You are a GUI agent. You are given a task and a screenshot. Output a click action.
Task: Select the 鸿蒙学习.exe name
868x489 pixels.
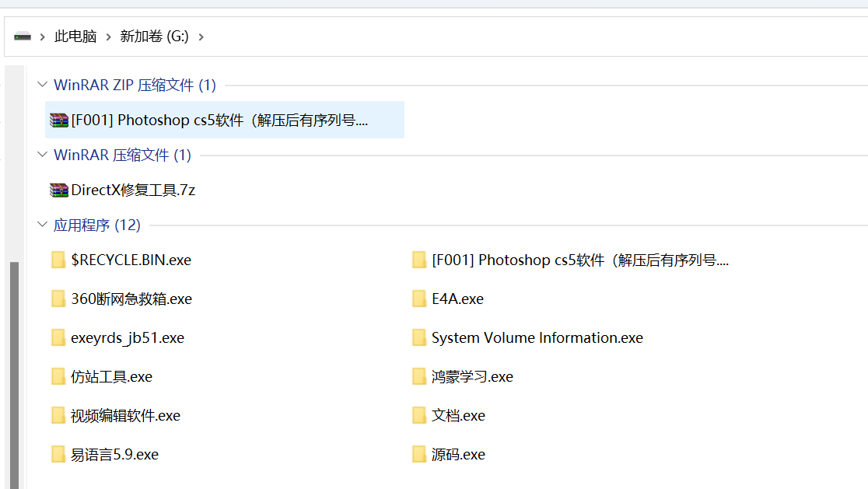point(473,377)
